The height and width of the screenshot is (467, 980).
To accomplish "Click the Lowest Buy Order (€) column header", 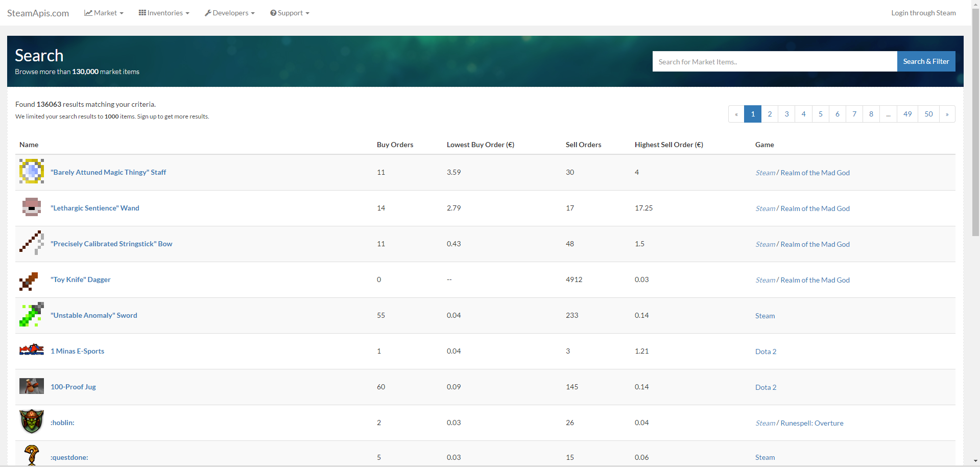I will (481, 145).
